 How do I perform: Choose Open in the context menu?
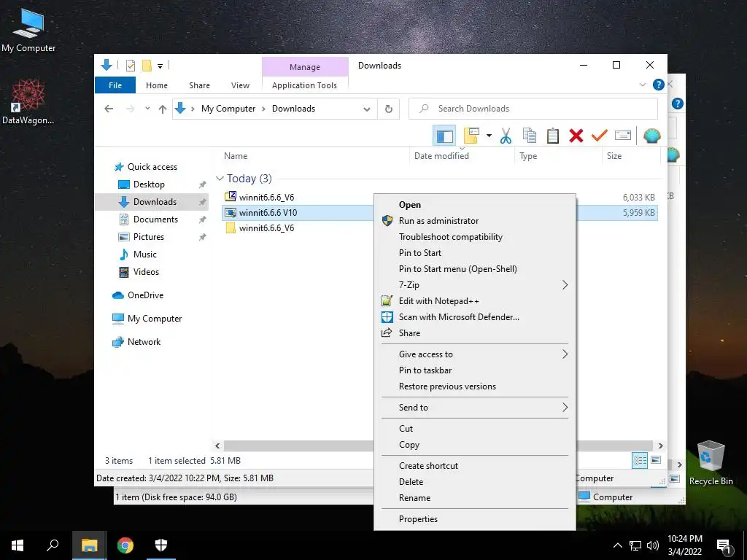coord(475,205)
